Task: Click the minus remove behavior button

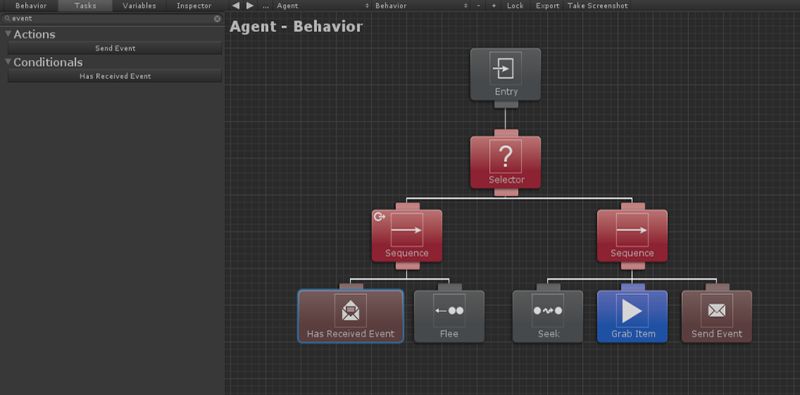Action: (479, 6)
